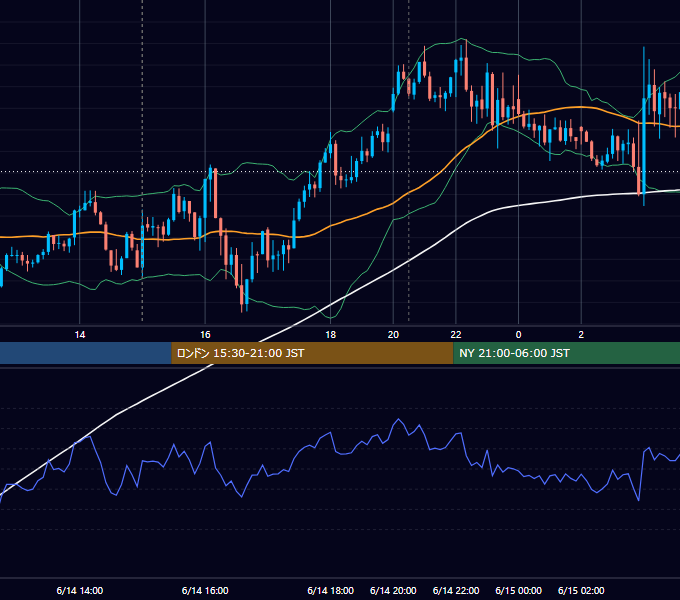Click the NY 21:00-06:00 JST session bar

point(566,353)
